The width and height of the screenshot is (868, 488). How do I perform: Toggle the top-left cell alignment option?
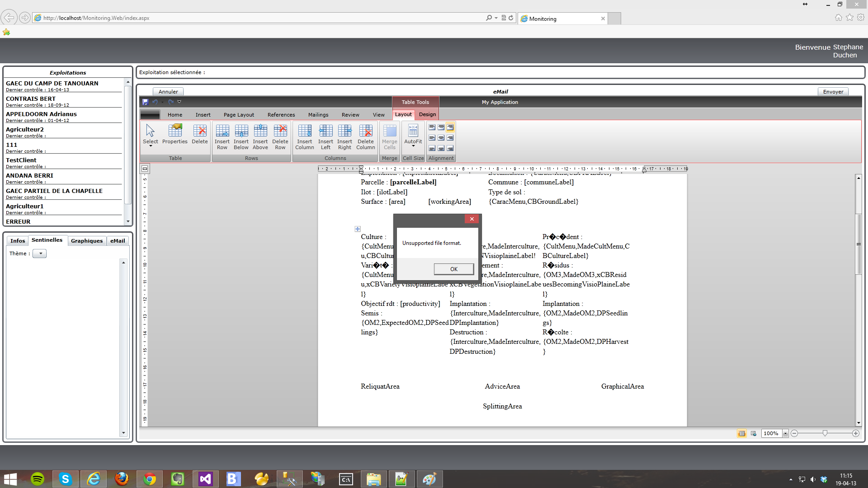coord(432,127)
